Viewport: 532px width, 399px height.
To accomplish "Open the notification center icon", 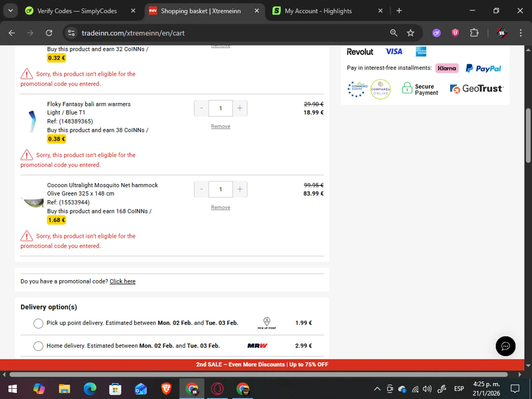I will (515, 389).
